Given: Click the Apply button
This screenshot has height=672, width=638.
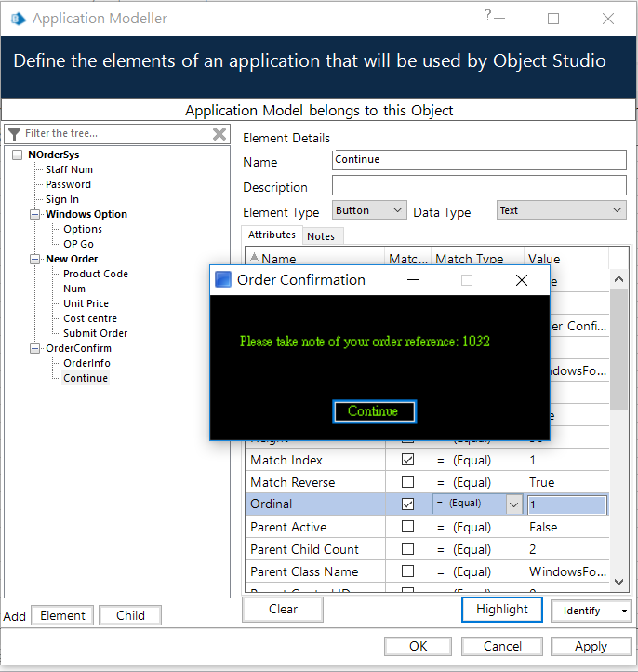Looking at the screenshot, I should [x=591, y=646].
